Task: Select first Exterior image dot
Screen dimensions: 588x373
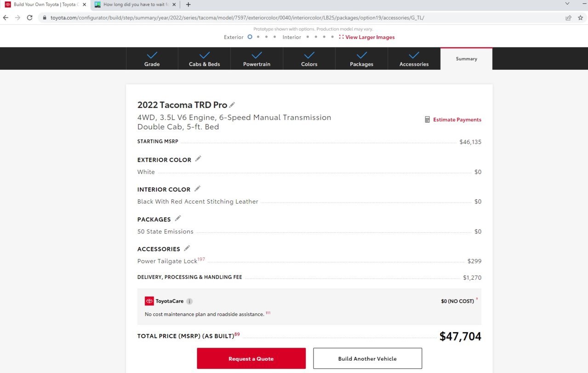Action: [250, 37]
